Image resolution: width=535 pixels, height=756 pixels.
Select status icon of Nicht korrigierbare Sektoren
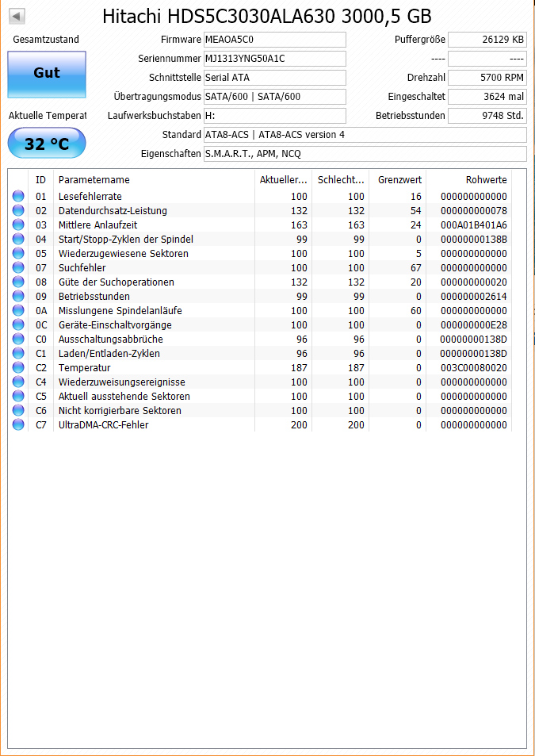pos(18,410)
